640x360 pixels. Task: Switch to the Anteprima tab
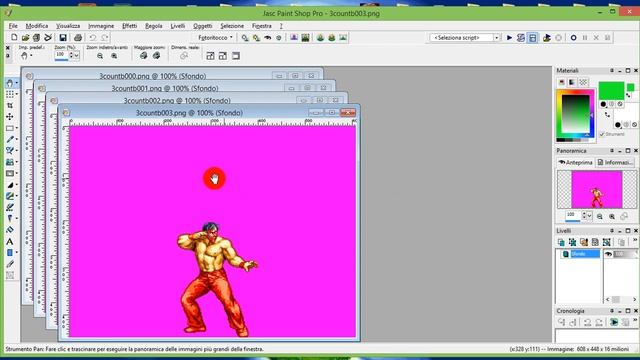pos(576,162)
